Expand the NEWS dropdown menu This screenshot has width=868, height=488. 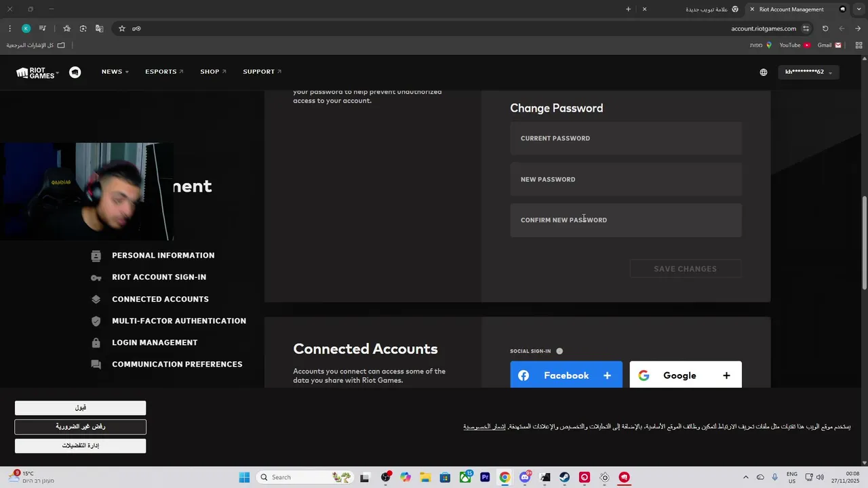(x=115, y=72)
